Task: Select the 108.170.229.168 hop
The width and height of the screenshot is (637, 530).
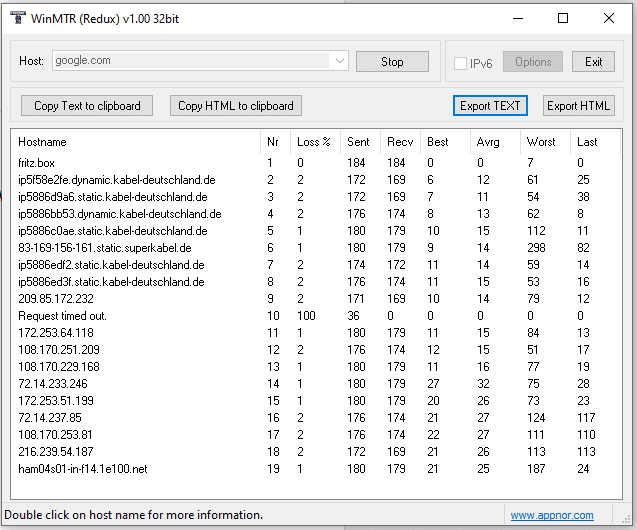Action: (x=58, y=367)
